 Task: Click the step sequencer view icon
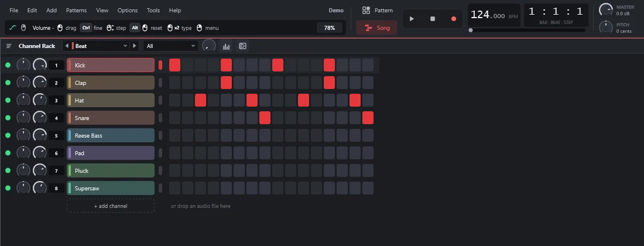[x=243, y=46]
